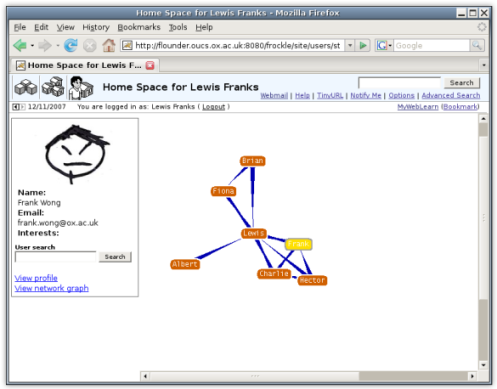Image resolution: width=497 pixels, height=389 pixels.
Task: Click the single cube-stack site icon
Action: [26, 87]
